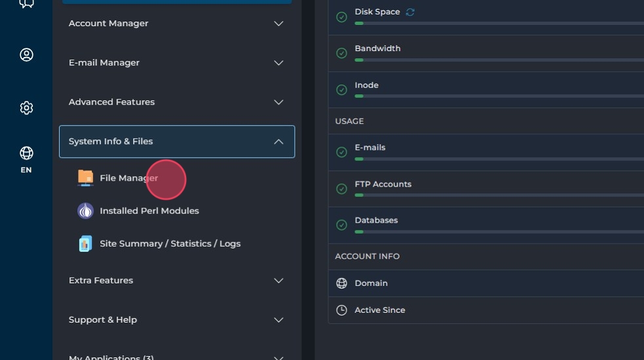Open the user profile icon in sidebar
Viewport: 644px width, 360px height.
(26, 55)
